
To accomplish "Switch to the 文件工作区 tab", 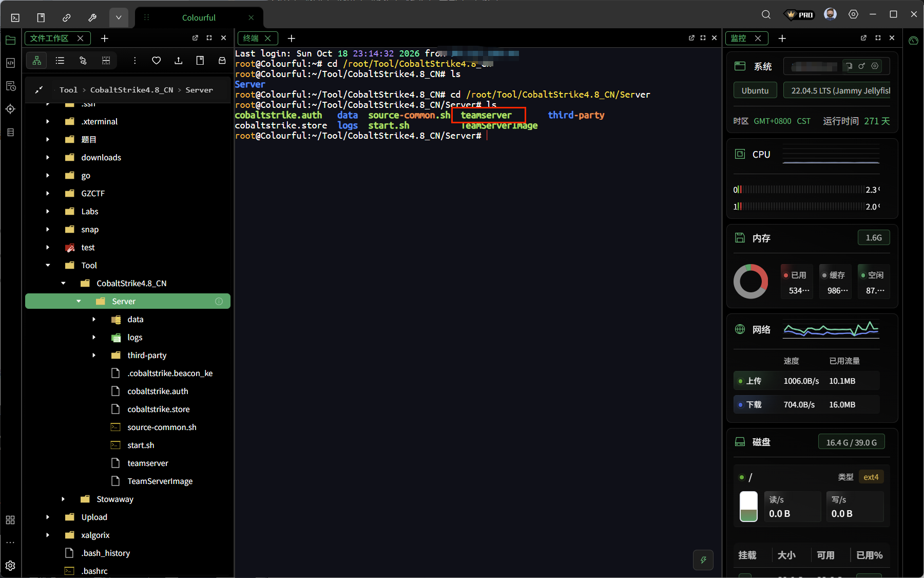I will tap(49, 39).
